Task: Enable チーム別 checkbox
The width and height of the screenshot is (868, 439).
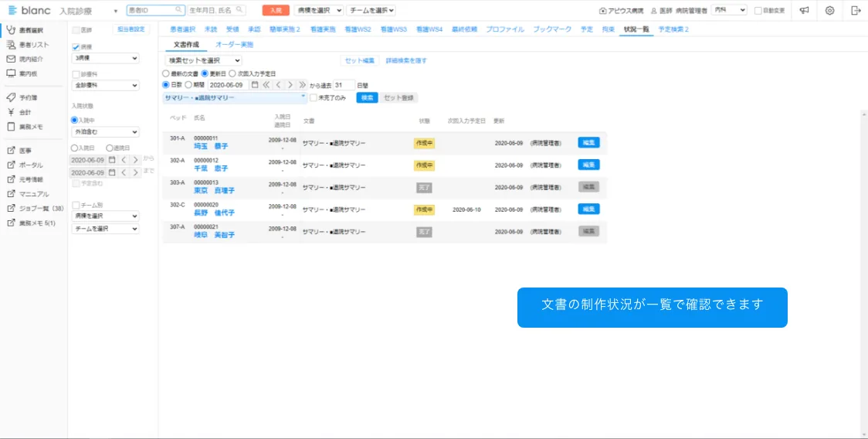Action: (76, 205)
